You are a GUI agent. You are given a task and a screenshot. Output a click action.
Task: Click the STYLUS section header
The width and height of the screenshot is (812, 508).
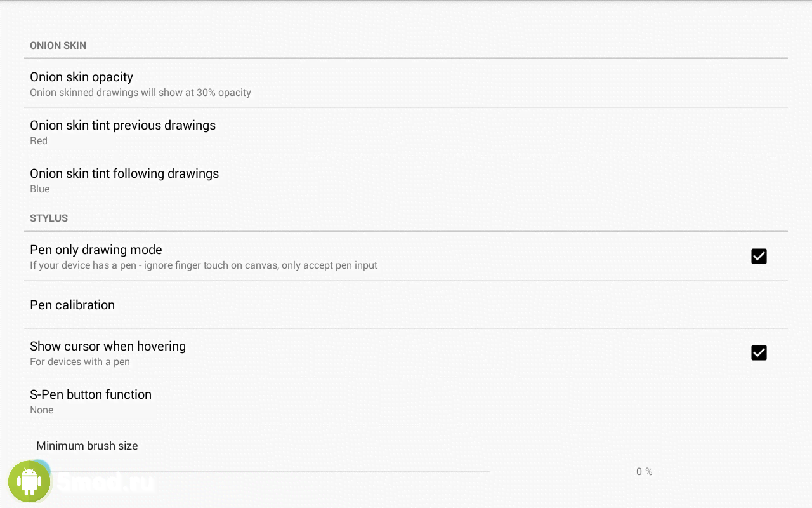[x=49, y=218]
